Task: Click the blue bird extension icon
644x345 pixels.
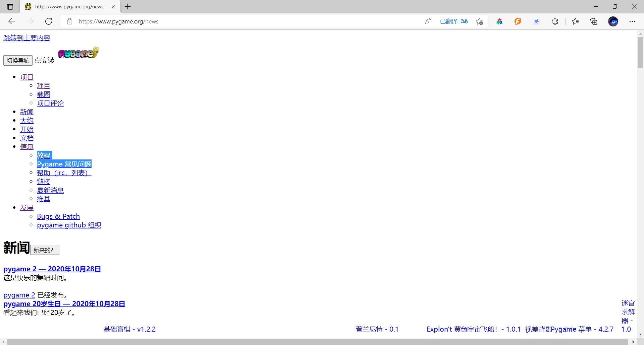Action: coord(536,21)
